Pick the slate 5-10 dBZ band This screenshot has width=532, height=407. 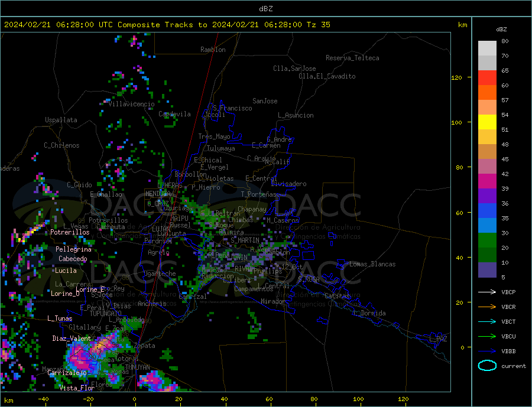point(487,270)
